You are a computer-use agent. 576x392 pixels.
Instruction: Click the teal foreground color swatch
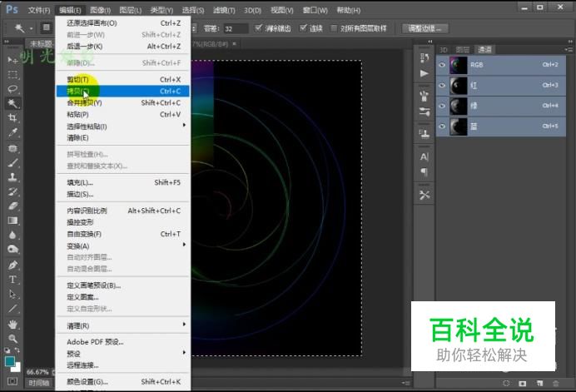click(x=10, y=362)
